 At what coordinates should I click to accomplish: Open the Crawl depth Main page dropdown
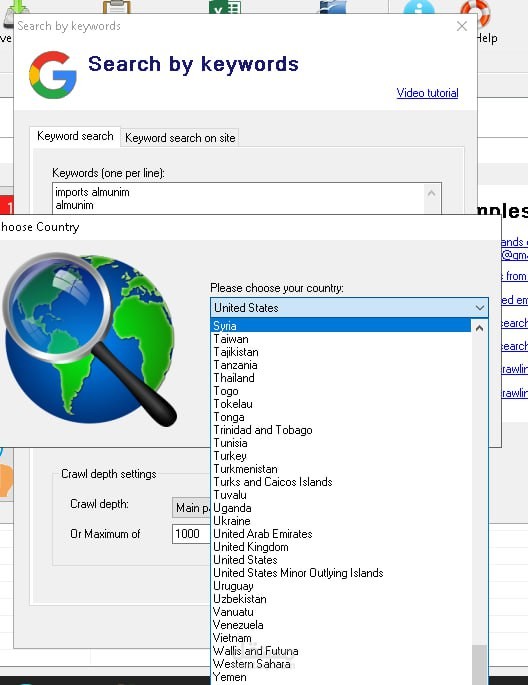click(x=191, y=508)
